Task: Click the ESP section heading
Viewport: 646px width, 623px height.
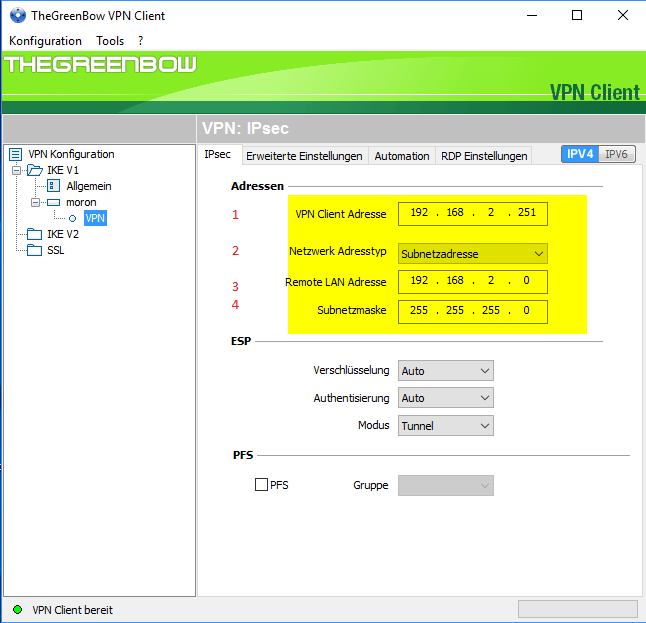Action: coord(241,341)
